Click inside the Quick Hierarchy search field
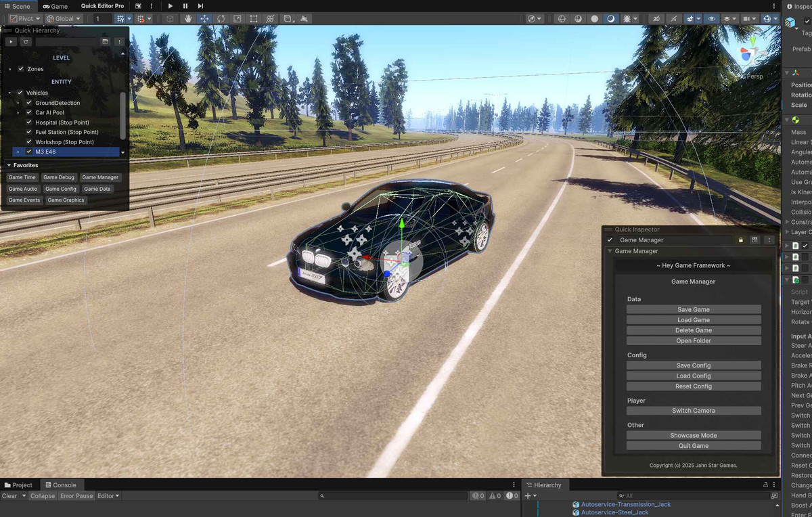This screenshot has height=517, width=812. [x=67, y=42]
